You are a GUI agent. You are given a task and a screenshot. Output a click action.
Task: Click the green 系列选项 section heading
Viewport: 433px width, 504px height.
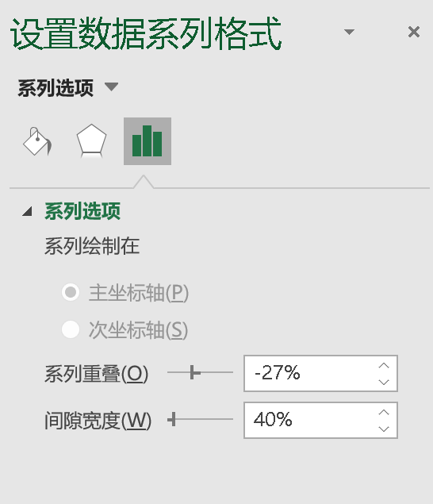click(82, 211)
